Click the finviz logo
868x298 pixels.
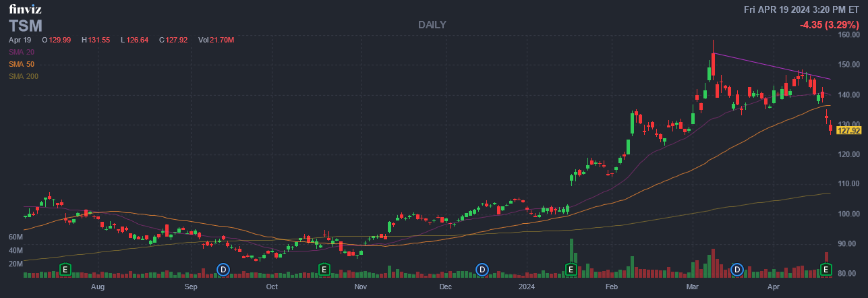(26, 9)
